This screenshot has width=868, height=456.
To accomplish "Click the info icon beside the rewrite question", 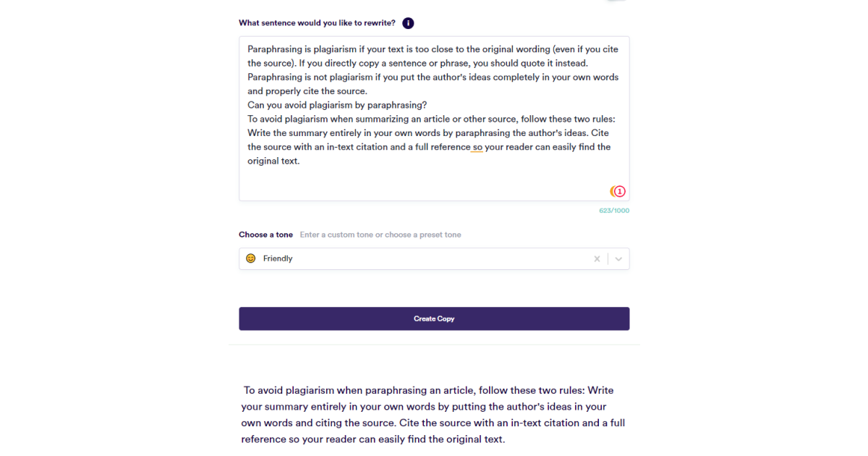I will [408, 23].
